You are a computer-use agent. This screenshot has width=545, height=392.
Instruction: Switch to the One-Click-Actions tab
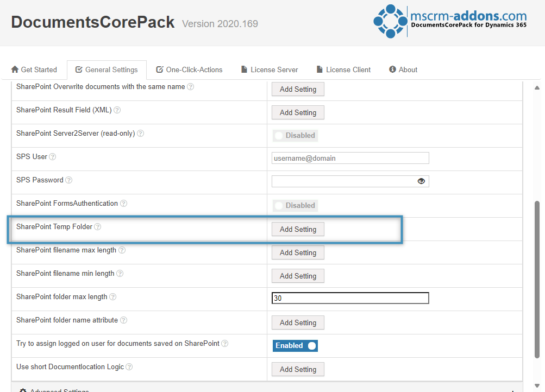pos(189,70)
